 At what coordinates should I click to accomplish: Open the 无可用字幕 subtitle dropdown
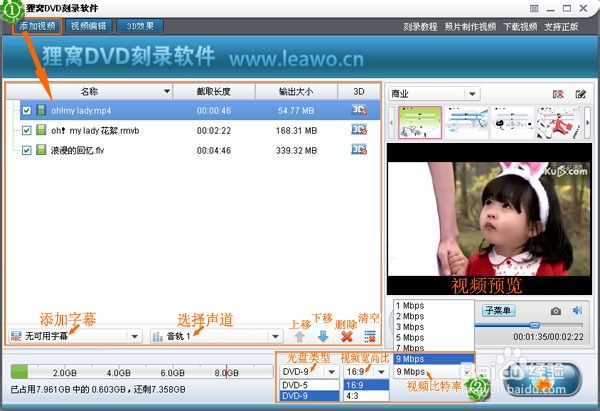[x=75, y=336]
